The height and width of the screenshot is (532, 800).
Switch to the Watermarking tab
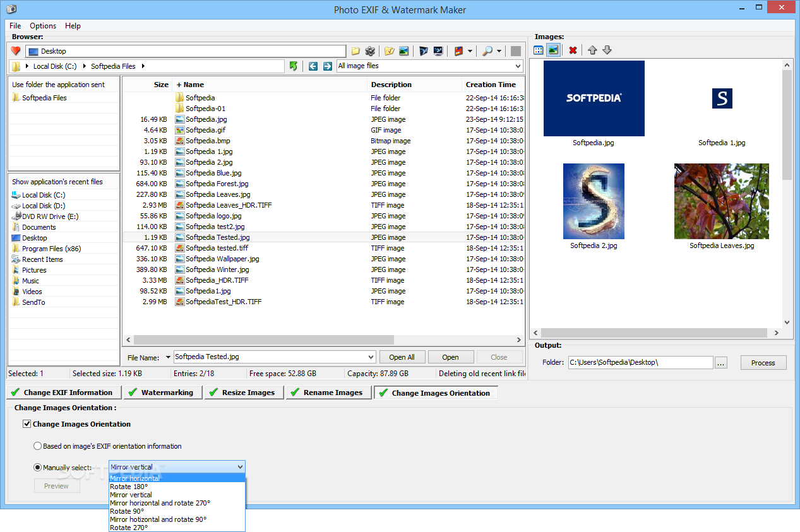coord(162,393)
